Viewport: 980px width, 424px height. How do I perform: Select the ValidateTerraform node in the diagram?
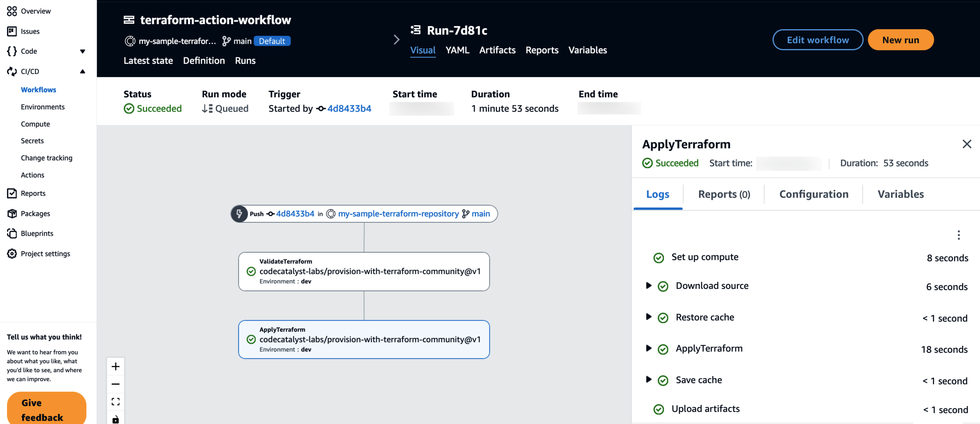coord(364,271)
